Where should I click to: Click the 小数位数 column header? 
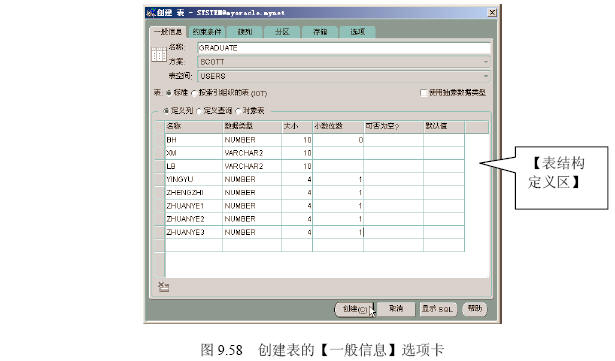point(338,126)
